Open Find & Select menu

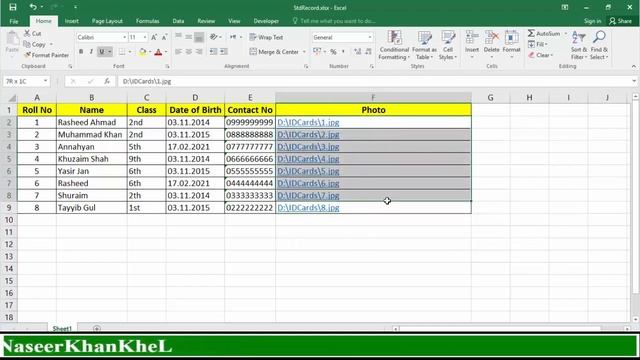click(599, 45)
